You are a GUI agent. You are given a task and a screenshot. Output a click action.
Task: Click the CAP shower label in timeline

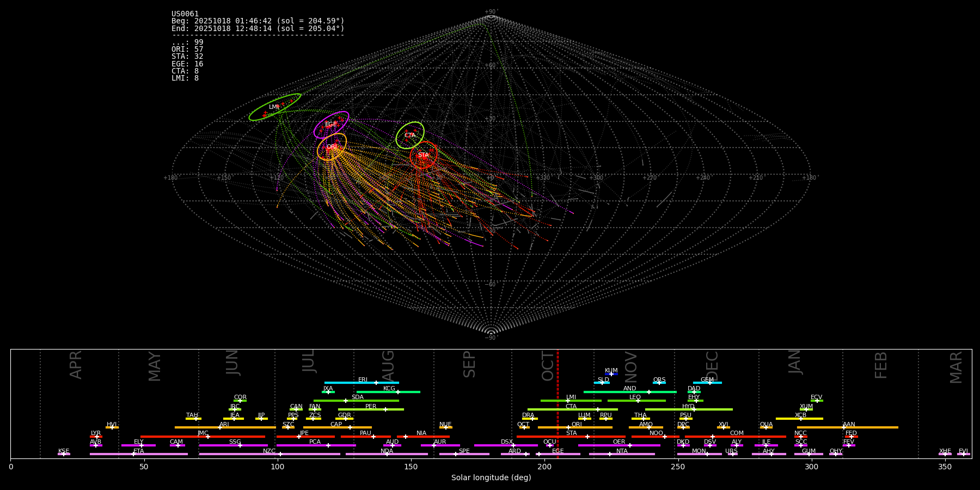pyautogui.click(x=336, y=425)
